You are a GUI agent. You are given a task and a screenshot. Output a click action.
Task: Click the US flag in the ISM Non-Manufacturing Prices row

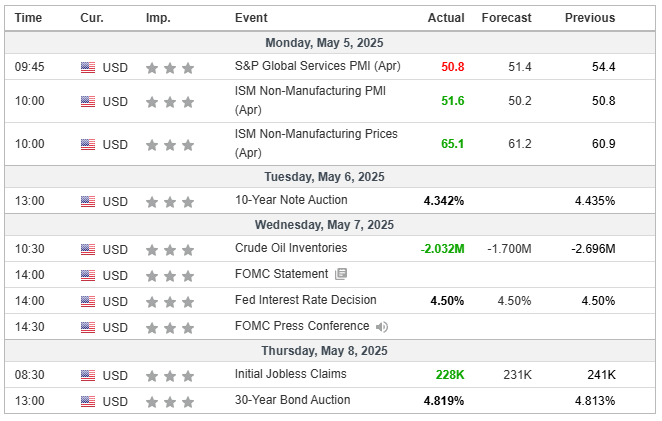[88, 145]
